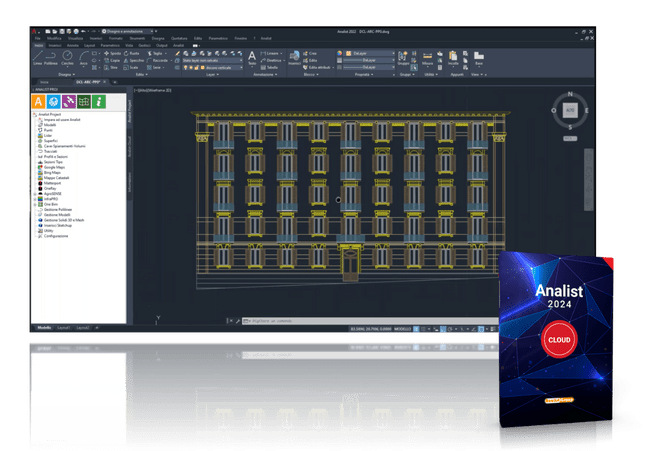Click the purple satellite icon
Screen dimensions: 650x451
click(x=69, y=101)
